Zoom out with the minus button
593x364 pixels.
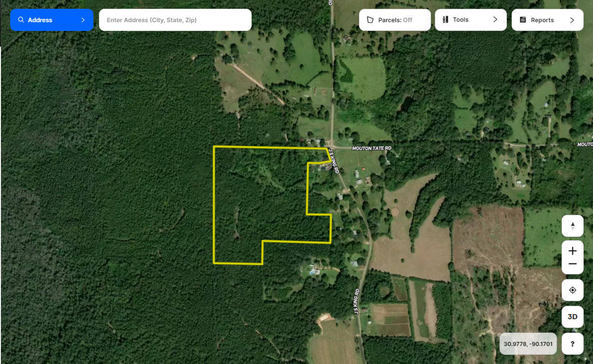coord(573,264)
